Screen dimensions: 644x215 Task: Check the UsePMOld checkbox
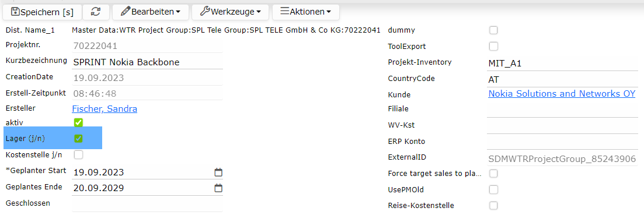tap(493, 189)
